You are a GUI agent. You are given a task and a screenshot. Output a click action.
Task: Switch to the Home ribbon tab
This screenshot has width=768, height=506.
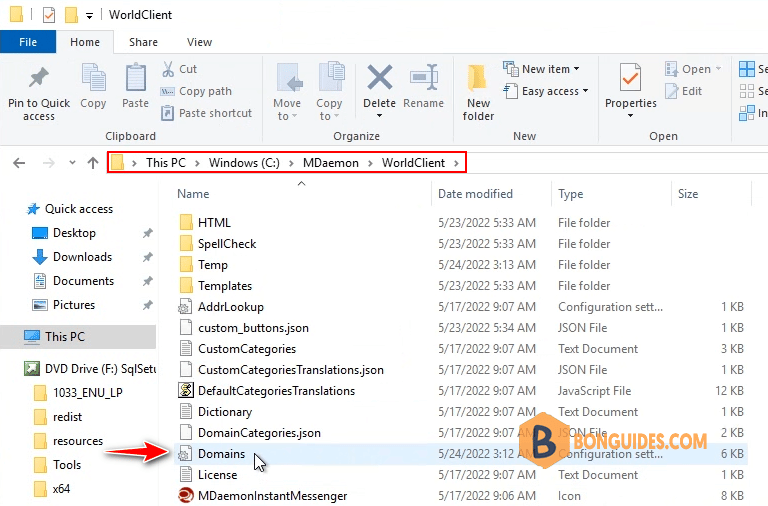coord(85,42)
